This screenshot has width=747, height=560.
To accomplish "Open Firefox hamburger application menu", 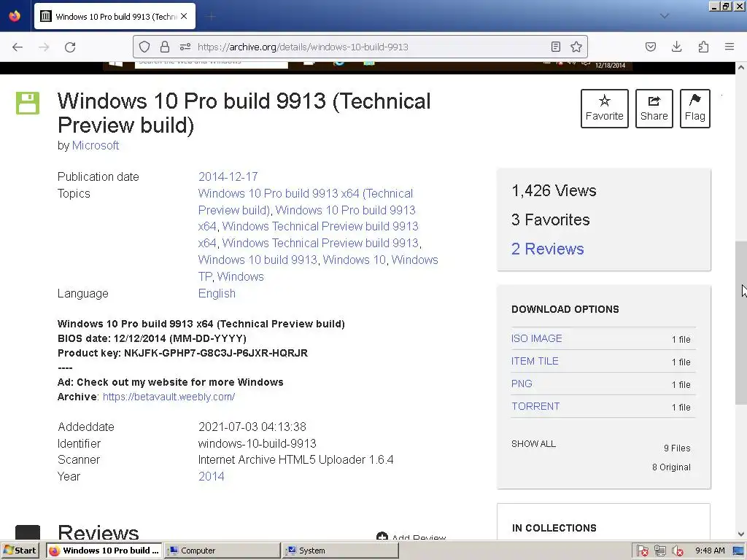I will point(729,47).
